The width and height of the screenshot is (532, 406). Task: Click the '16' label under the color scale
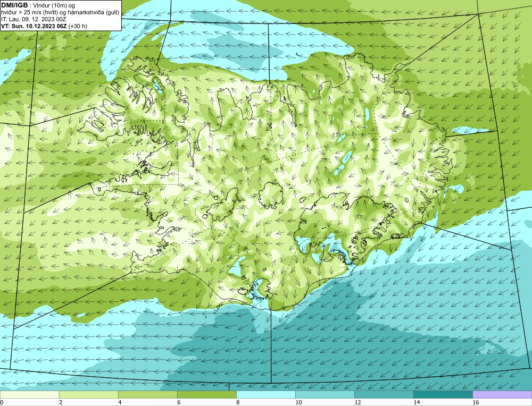[476, 402]
